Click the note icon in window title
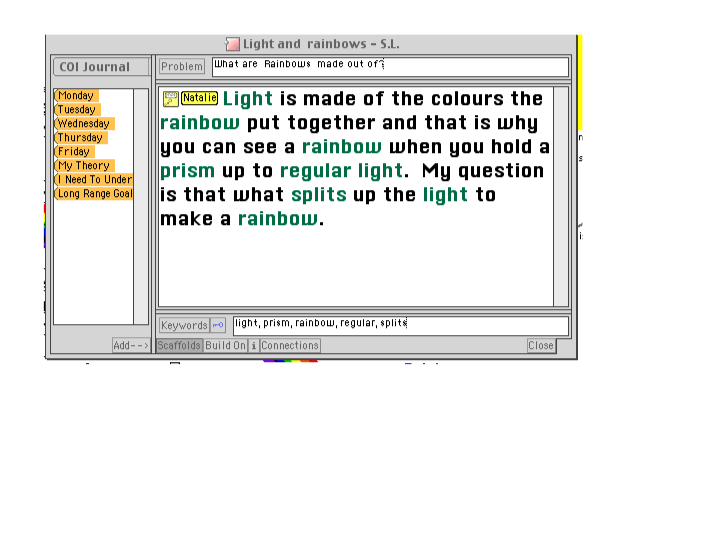720x540 pixels. tap(232, 44)
